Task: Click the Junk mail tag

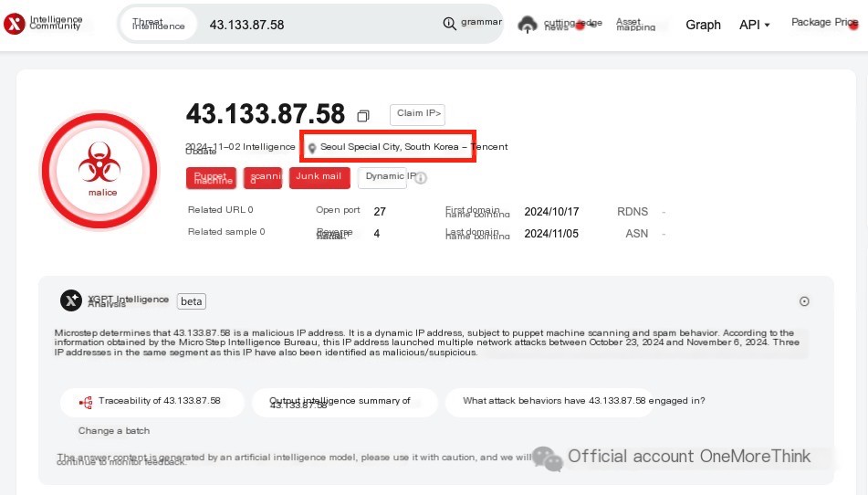Action: point(319,178)
